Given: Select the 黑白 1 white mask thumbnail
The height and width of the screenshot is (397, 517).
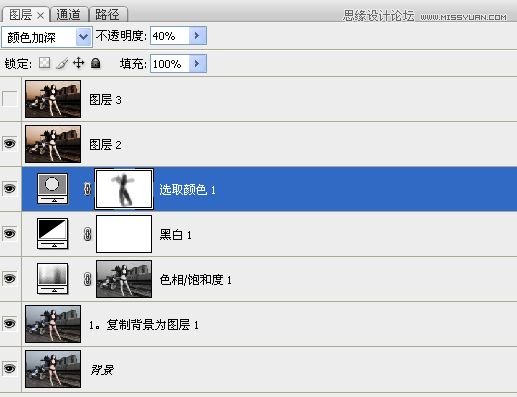Looking at the screenshot, I should pyautogui.click(x=124, y=234).
